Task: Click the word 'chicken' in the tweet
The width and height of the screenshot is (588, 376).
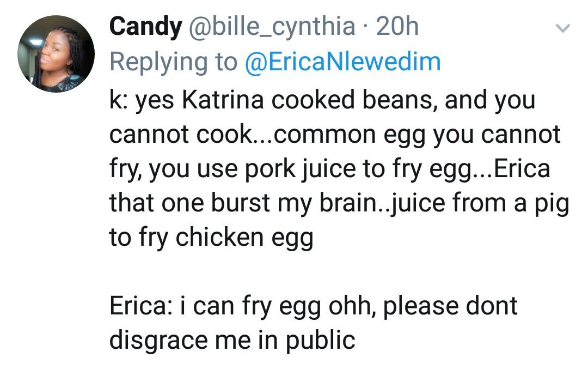Action: pyautogui.click(x=219, y=238)
